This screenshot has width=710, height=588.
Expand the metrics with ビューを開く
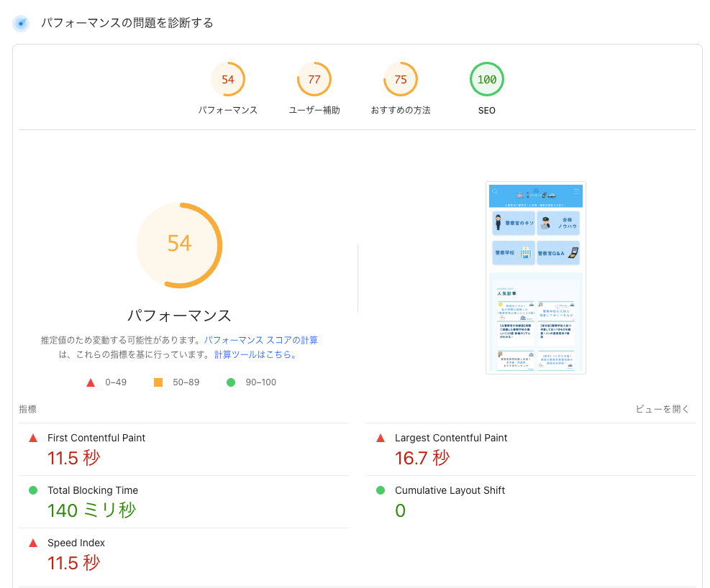[662, 409]
